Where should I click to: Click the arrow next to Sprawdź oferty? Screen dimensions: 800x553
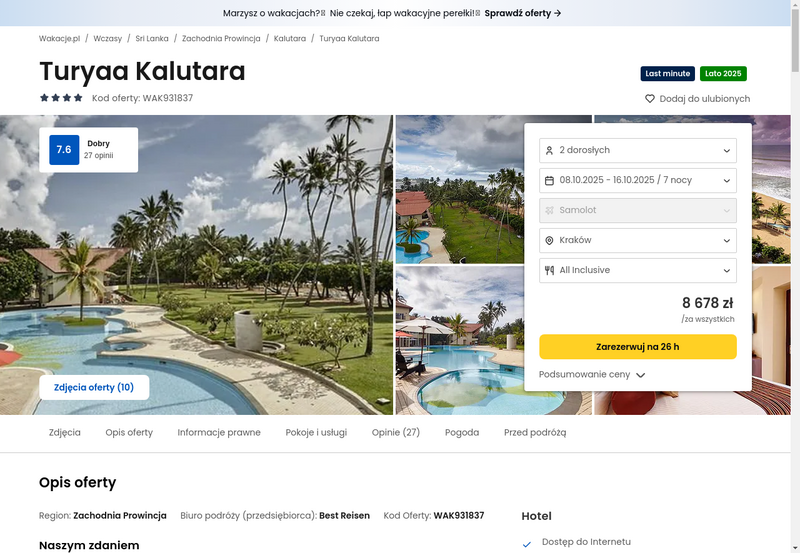(558, 13)
